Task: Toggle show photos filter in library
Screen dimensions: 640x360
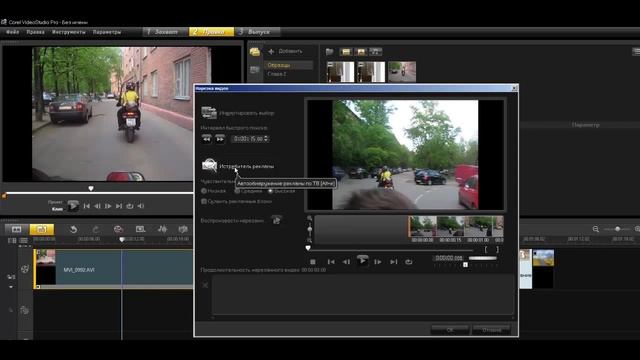Action: click(361, 51)
